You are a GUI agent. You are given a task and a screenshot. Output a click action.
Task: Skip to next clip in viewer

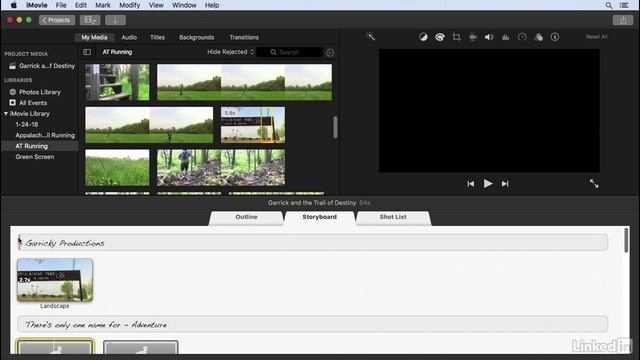505,184
